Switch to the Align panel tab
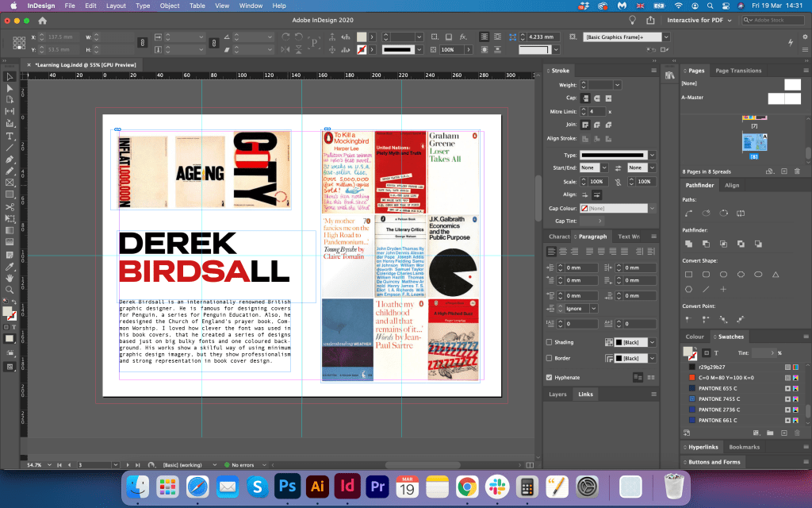 pyautogui.click(x=732, y=185)
